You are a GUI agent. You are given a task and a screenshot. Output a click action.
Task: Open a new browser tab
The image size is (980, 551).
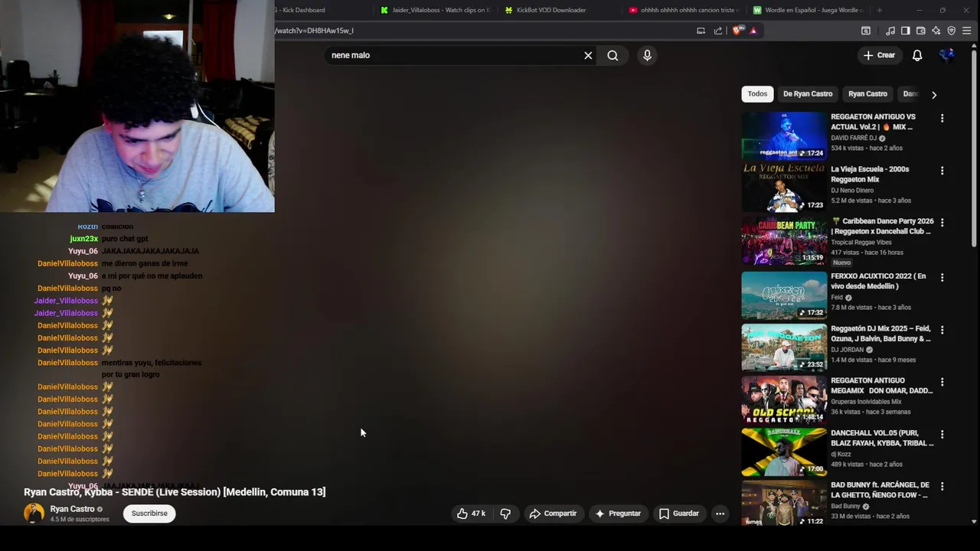click(x=879, y=10)
